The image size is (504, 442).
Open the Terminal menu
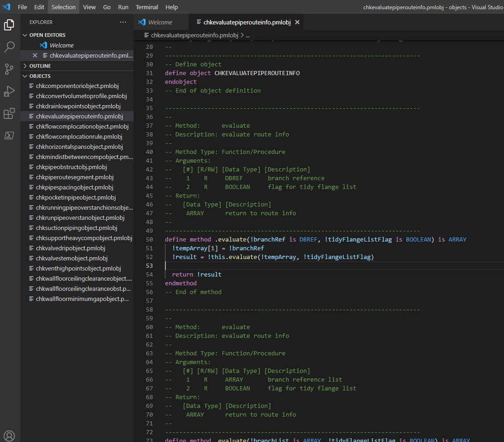[x=147, y=7]
